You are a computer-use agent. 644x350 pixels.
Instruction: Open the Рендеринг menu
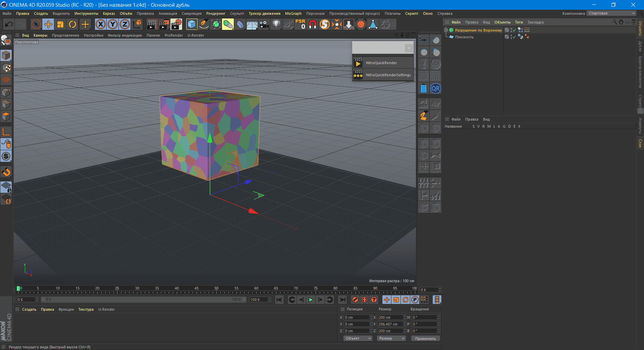(x=216, y=13)
